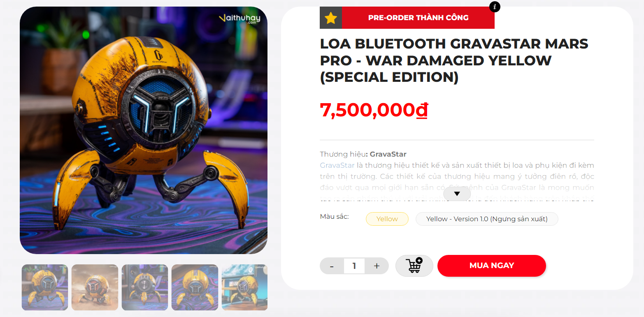
Task: Select Yellow - Version 1.0 (Ngưng sản xuất) variant
Action: (487, 219)
